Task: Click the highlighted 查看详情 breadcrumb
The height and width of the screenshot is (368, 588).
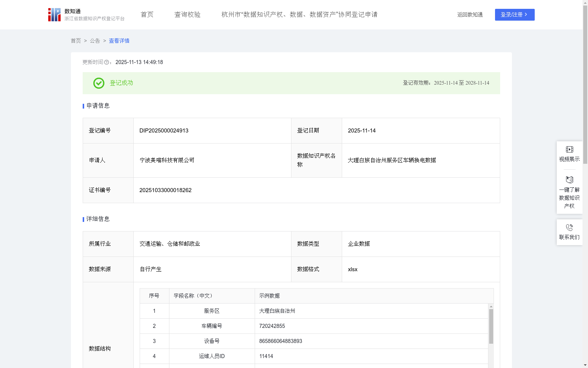Action: (119, 41)
